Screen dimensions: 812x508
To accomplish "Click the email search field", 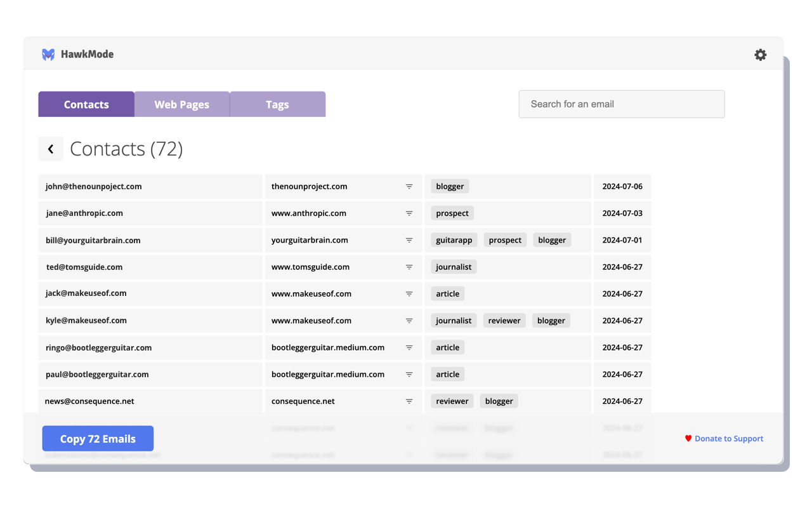I will [622, 104].
